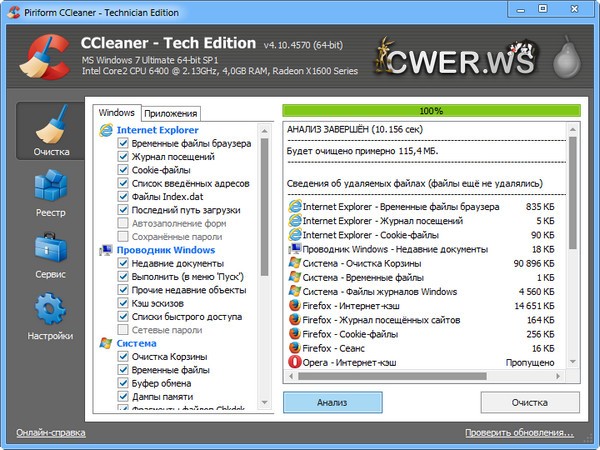Uncheck Недавние документы checkbox
600x450 pixels.
click(x=123, y=263)
